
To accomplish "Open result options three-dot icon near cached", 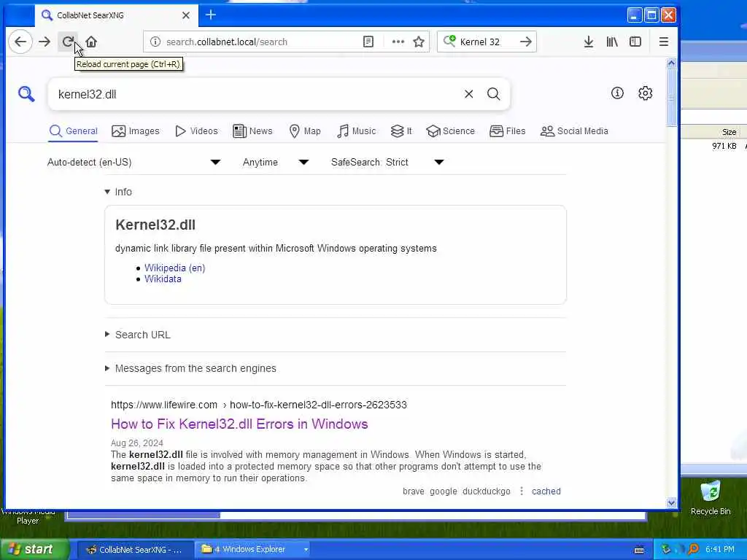I will 521,491.
